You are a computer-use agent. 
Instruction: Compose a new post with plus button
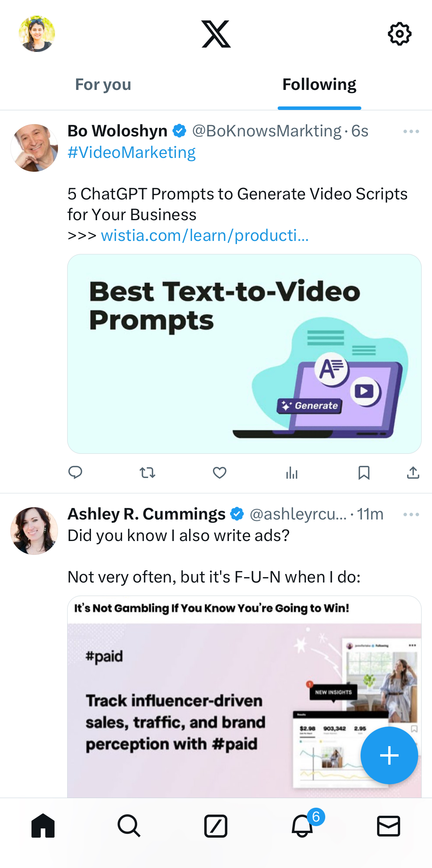(389, 755)
